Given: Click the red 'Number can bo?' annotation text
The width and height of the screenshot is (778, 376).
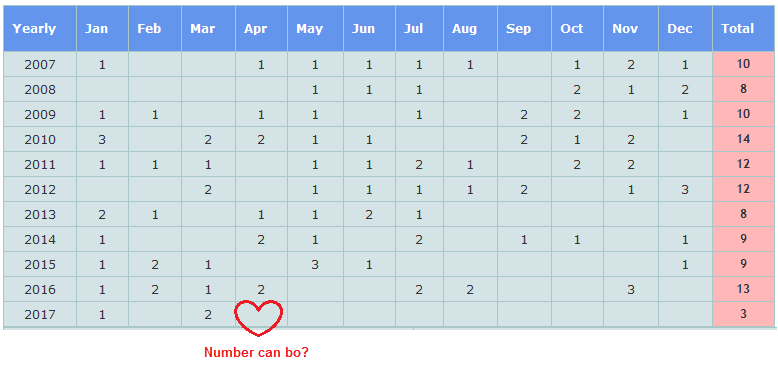Looking at the screenshot, I should pos(256,353).
